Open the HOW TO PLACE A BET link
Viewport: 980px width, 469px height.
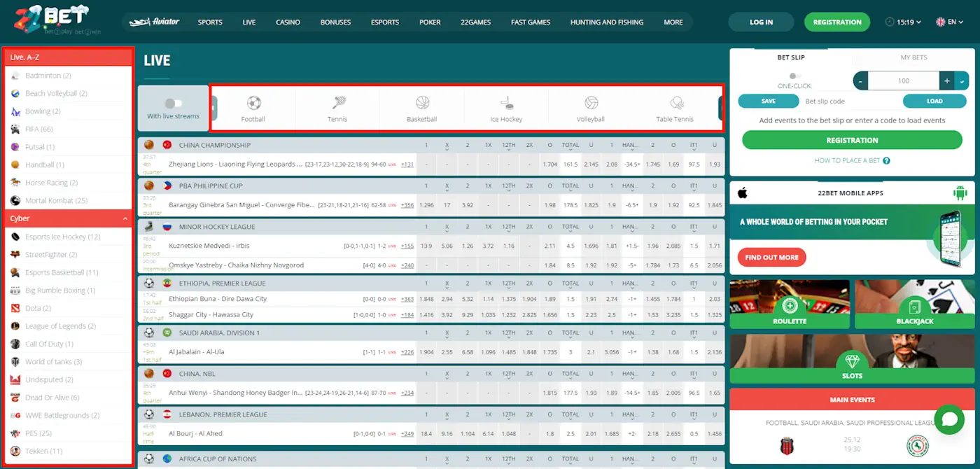tap(848, 160)
